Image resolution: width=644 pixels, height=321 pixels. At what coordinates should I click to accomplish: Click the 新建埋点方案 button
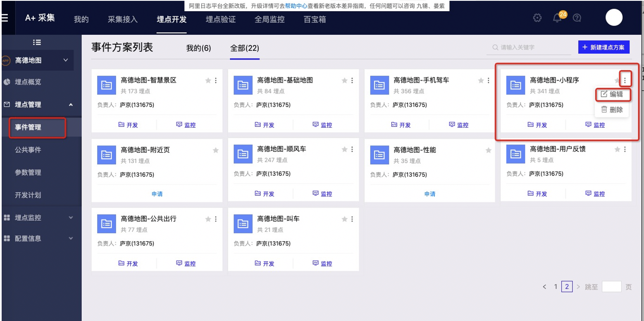(603, 47)
